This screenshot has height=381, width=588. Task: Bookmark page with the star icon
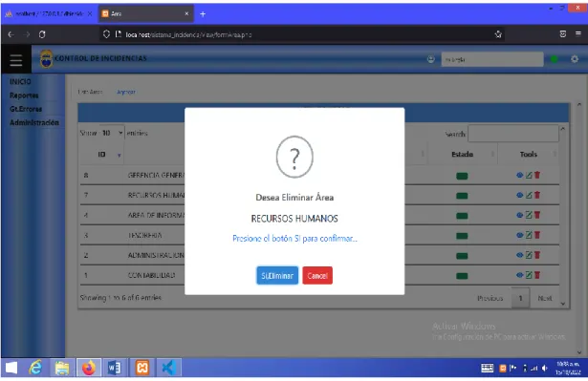pos(497,34)
